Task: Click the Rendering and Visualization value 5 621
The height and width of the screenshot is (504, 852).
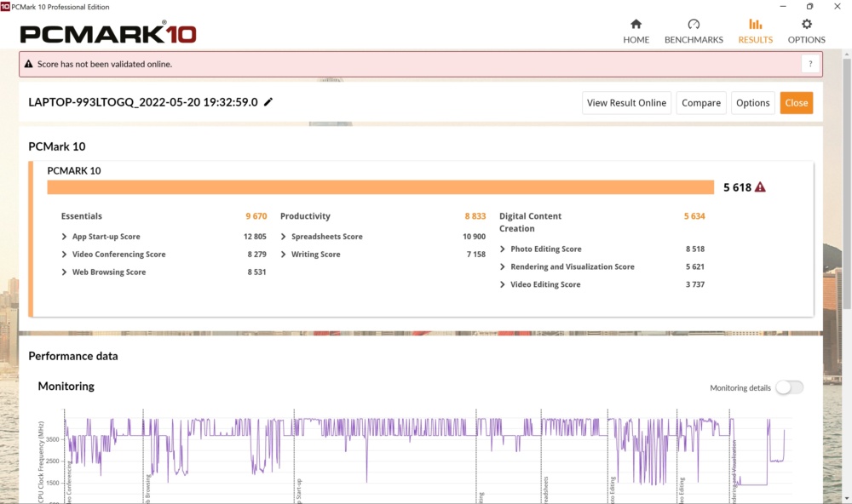Action: pos(695,266)
